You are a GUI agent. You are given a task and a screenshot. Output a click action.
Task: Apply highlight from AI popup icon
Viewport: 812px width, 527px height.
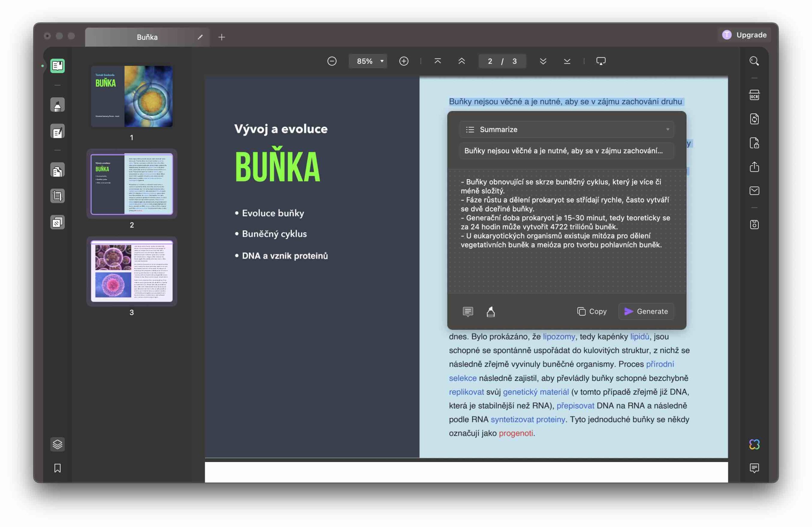pyautogui.click(x=491, y=312)
